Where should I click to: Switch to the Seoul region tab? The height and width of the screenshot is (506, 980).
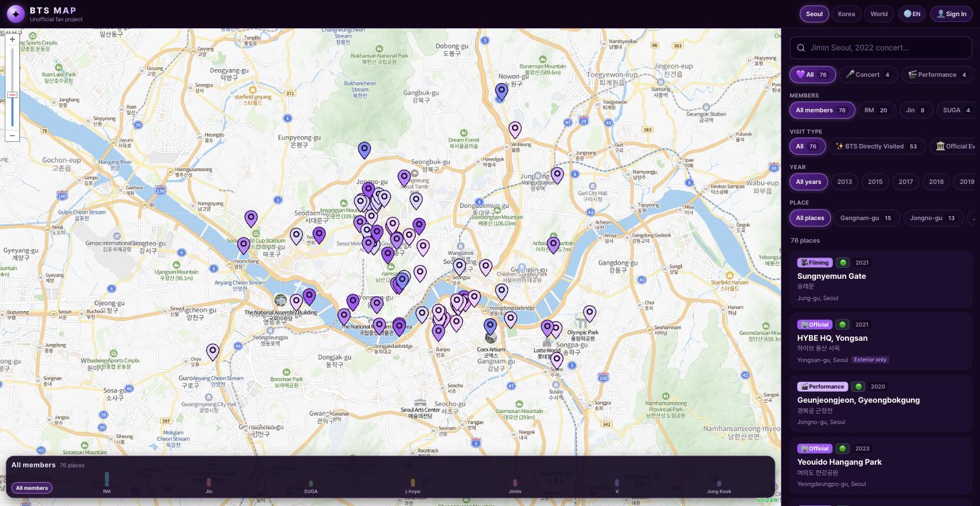(x=814, y=14)
